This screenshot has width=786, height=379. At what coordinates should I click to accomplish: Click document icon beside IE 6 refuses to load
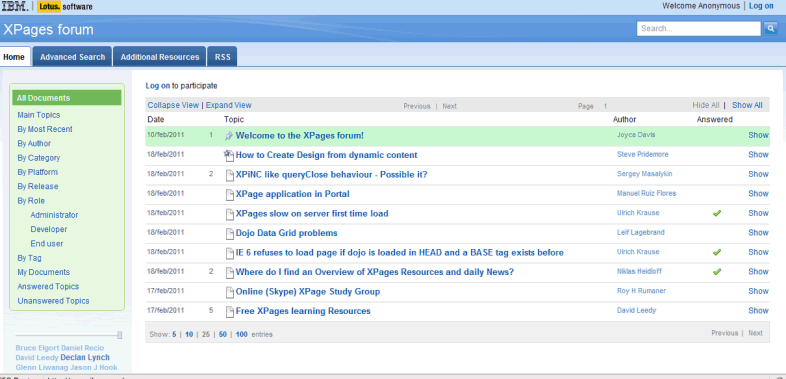(230, 253)
